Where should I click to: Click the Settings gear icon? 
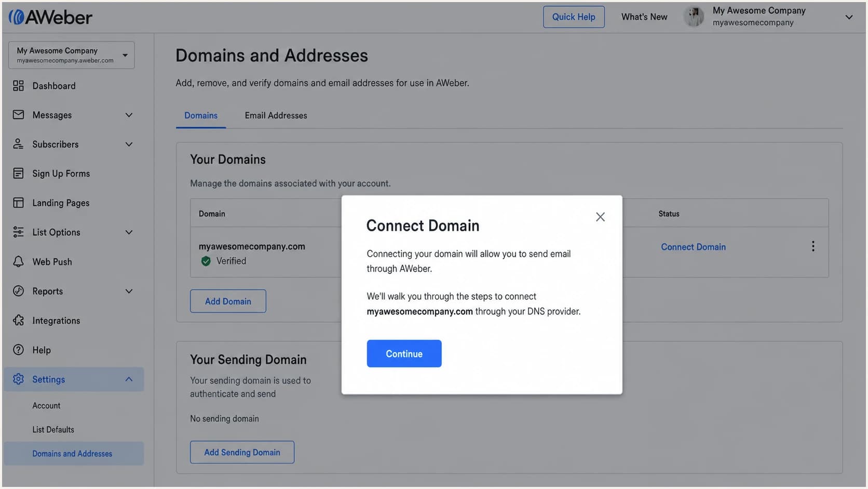point(18,379)
